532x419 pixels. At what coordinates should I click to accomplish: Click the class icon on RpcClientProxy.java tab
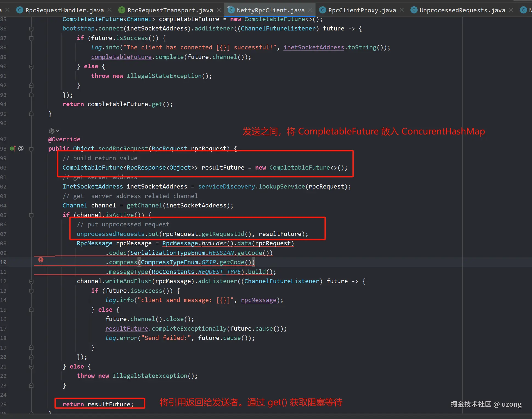coord(323,10)
